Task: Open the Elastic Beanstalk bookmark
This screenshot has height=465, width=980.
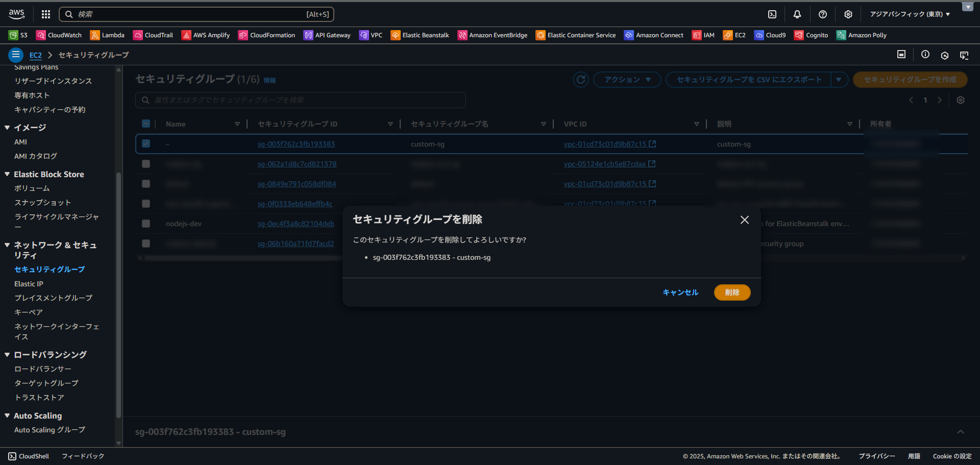Action: (420, 35)
